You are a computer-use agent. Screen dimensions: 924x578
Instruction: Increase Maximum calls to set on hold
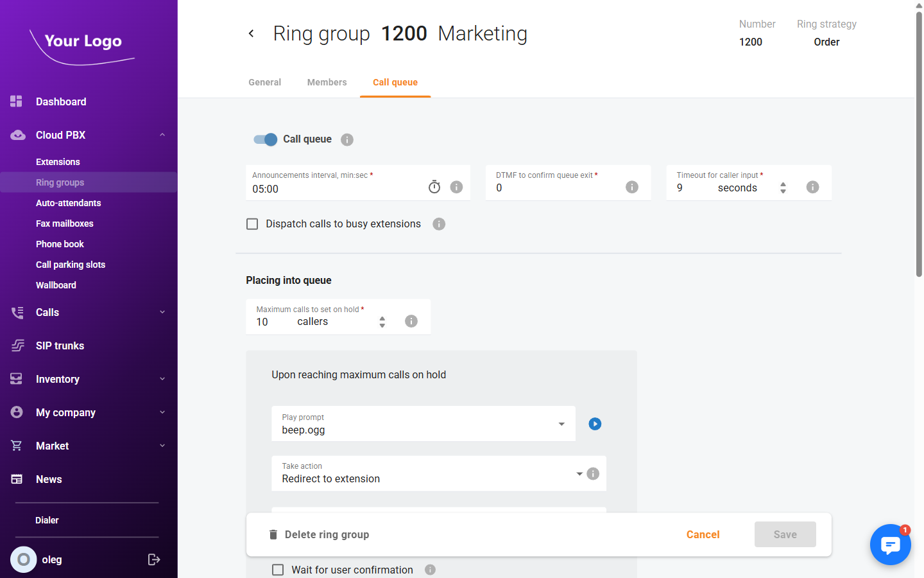click(382, 318)
